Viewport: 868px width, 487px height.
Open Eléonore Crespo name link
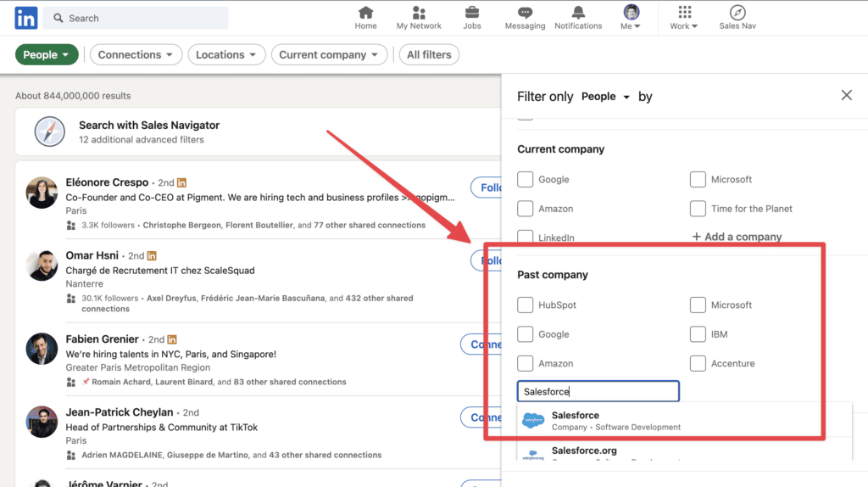(107, 182)
